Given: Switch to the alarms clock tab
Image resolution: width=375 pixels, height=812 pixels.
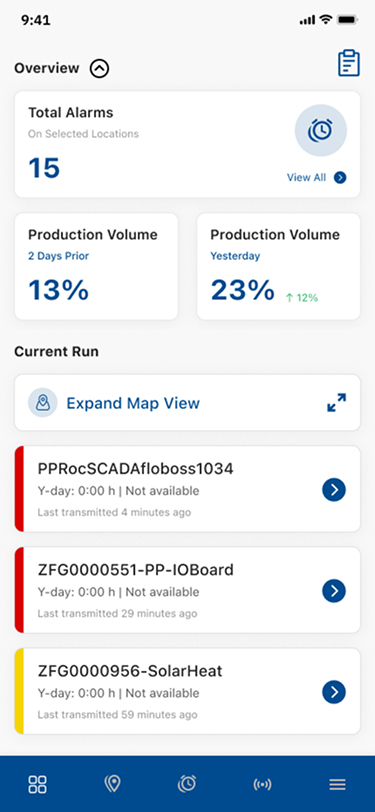Looking at the screenshot, I should 187,784.
